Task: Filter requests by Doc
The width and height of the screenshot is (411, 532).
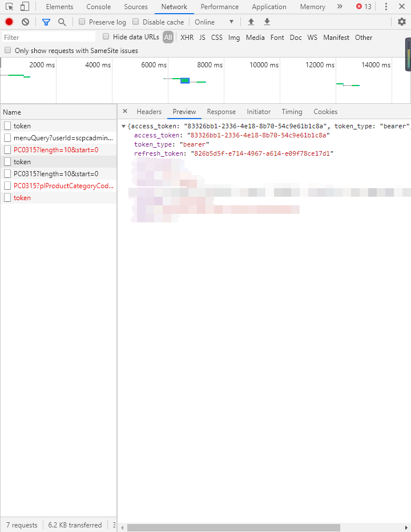Action: [296, 37]
